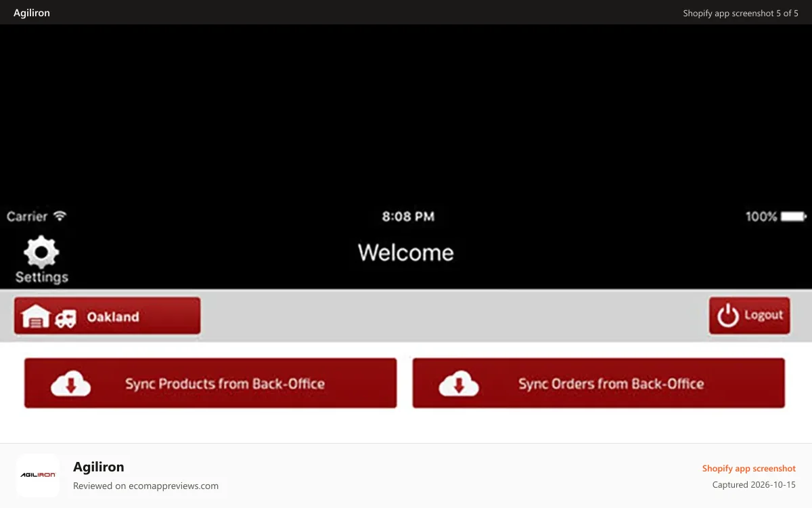
Task: Click 'Shopify app screenshot 5 of 5' text
Action: pos(741,13)
